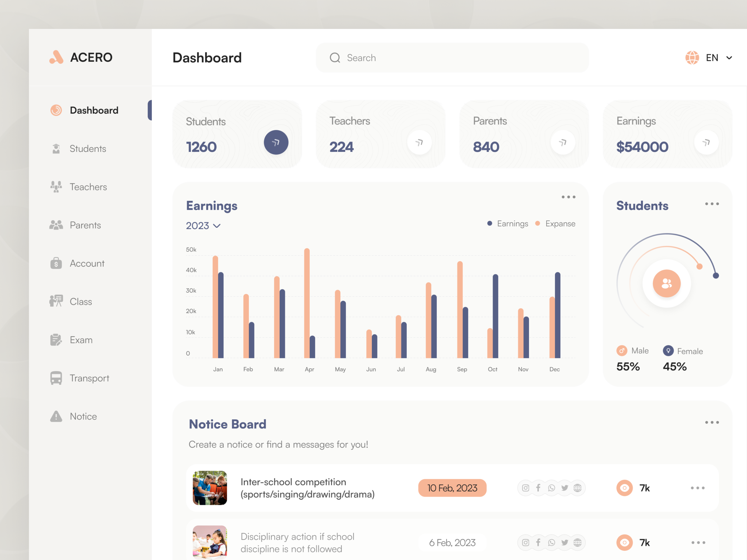
Task: Select the Account icon in the sidebar
Action: [x=56, y=263]
